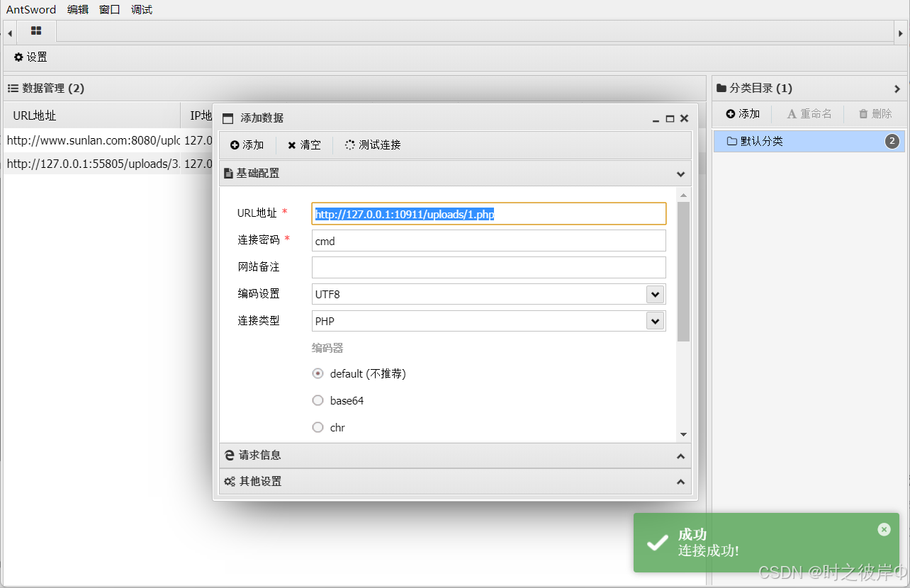
Task: Open 设置 with the gear icon
Action: point(30,57)
